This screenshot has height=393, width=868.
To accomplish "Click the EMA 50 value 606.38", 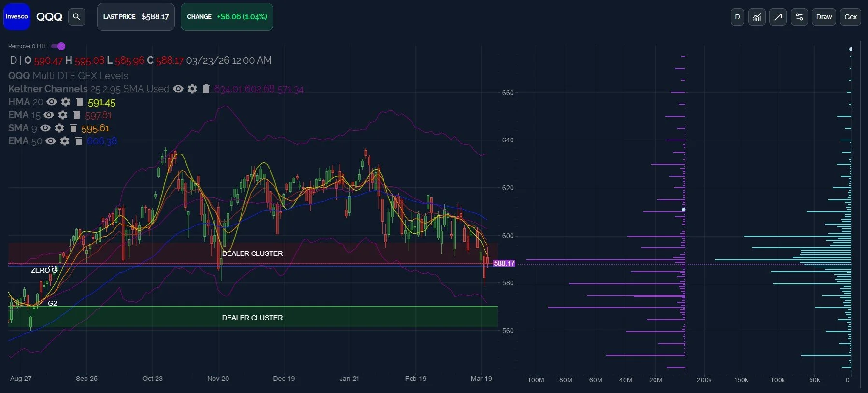I will (102, 141).
